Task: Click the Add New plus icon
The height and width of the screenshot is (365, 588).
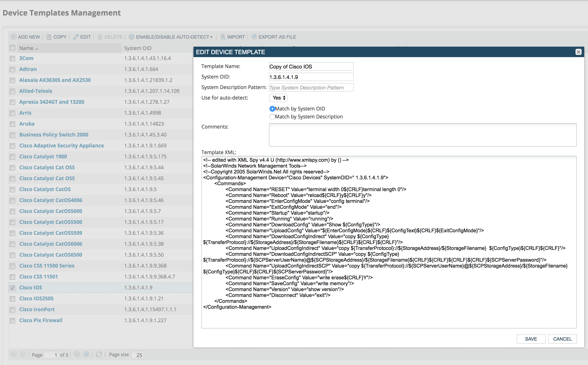Action: 13,37
